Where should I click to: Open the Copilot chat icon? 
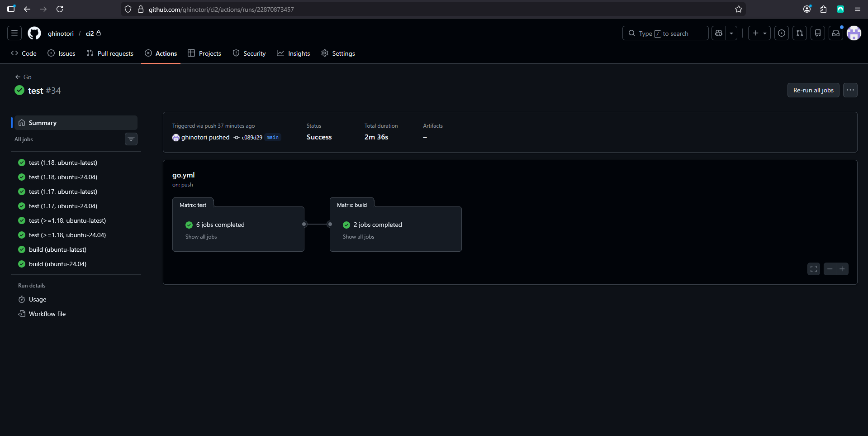click(x=719, y=33)
